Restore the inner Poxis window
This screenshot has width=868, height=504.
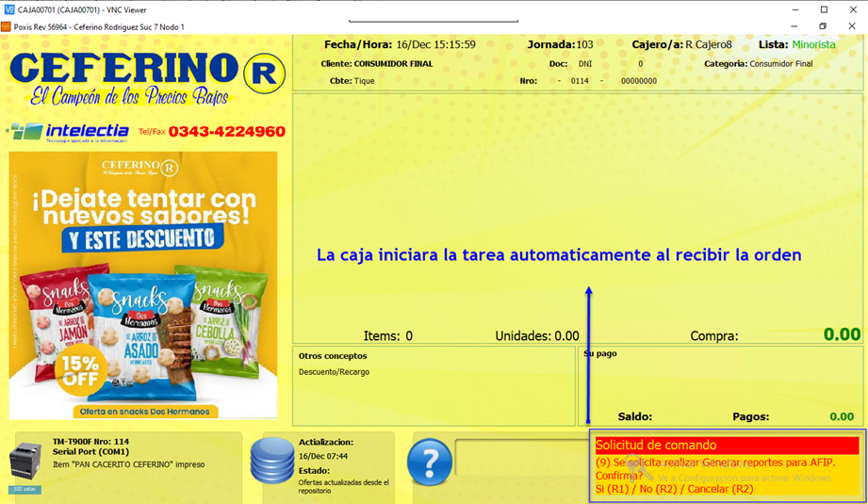(823, 26)
